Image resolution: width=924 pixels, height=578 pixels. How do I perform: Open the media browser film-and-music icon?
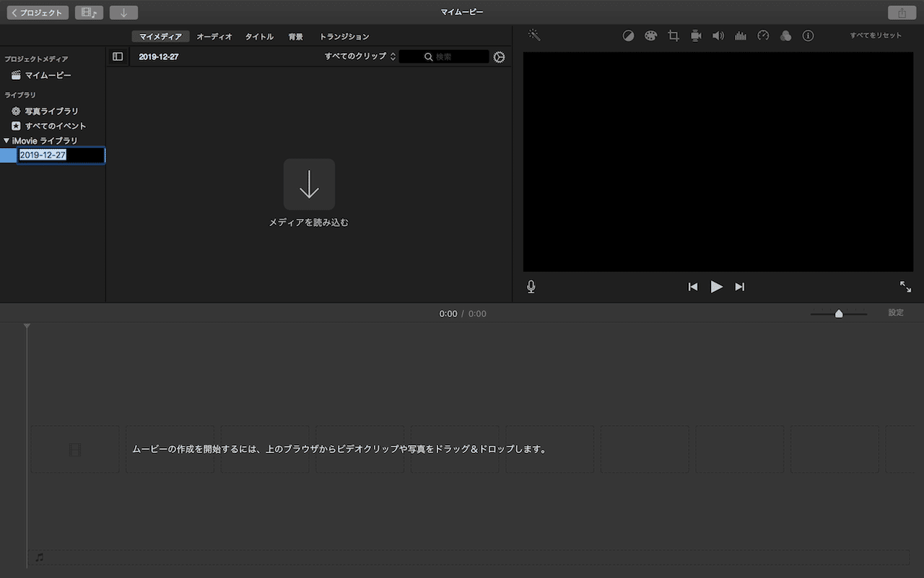pyautogui.click(x=90, y=13)
